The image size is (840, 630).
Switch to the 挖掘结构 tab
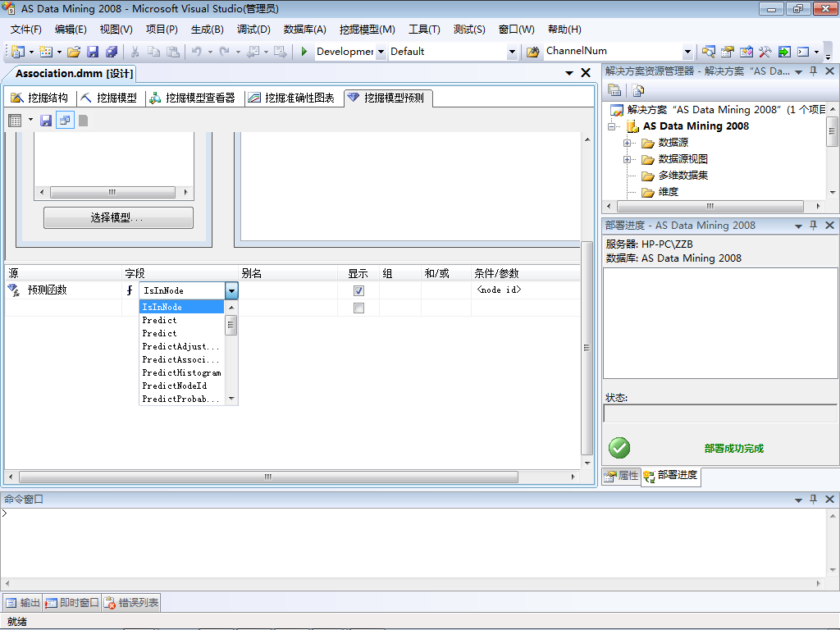pyautogui.click(x=40, y=98)
